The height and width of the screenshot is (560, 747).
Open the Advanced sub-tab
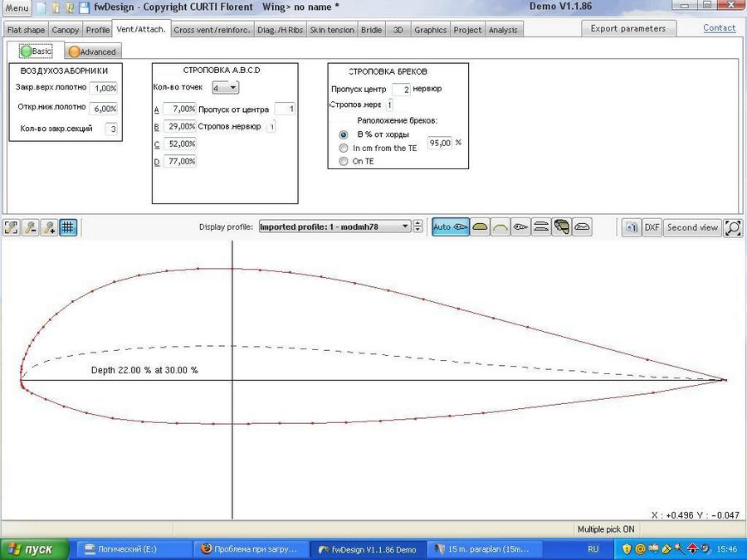click(x=91, y=51)
